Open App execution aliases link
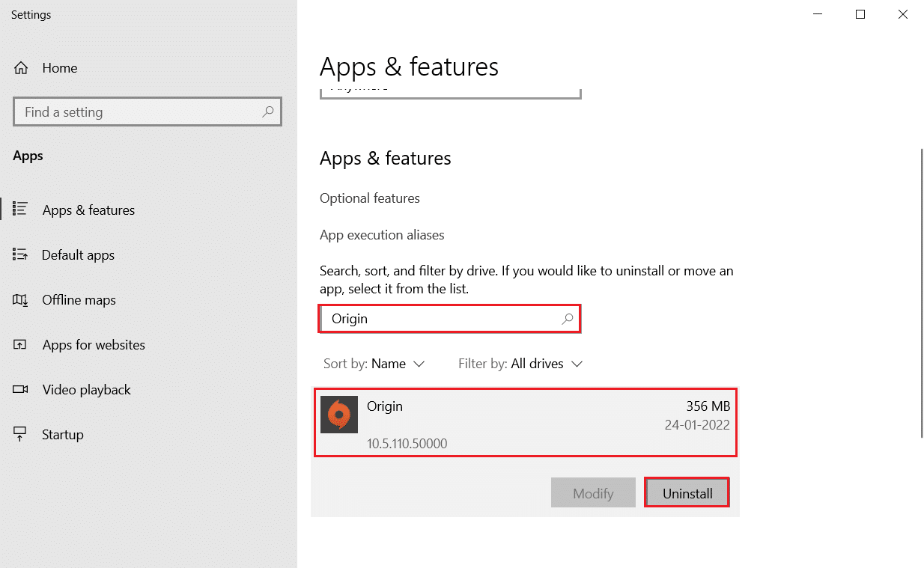Image resolution: width=924 pixels, height=568 pixels. pos(382,235)
